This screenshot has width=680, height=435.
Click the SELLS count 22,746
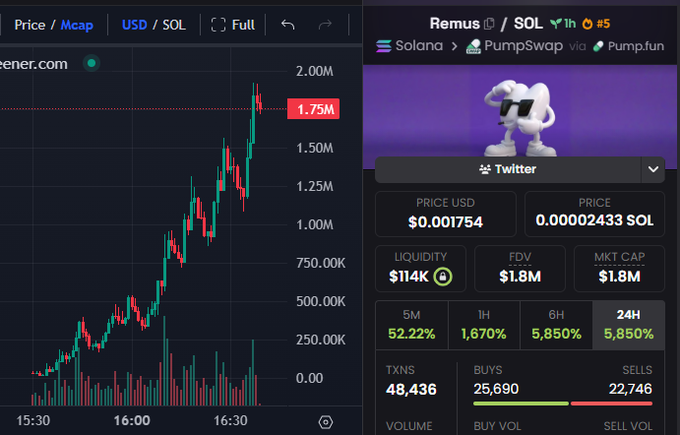tap(630, 389)
